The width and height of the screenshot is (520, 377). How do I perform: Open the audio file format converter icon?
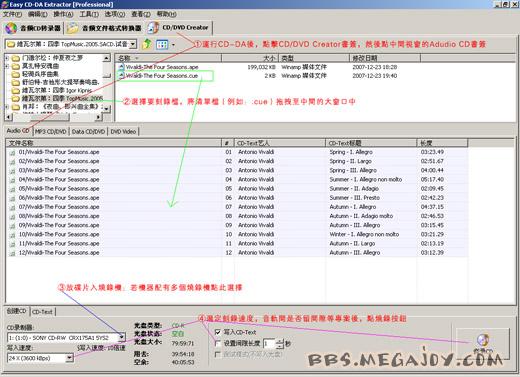pos(72,28)
